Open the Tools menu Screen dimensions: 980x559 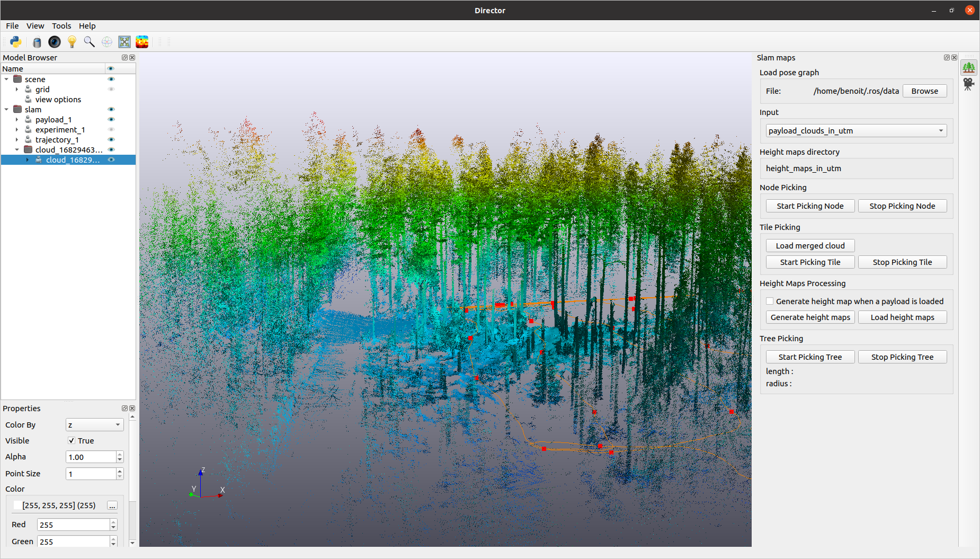click(x=61, y=26)
